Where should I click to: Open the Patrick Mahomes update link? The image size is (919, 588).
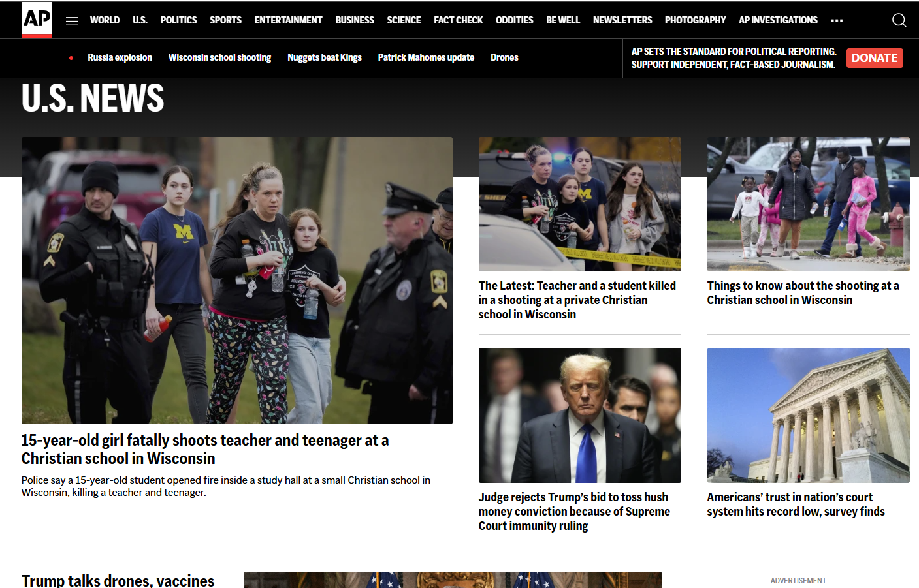(x=426, y=57)
